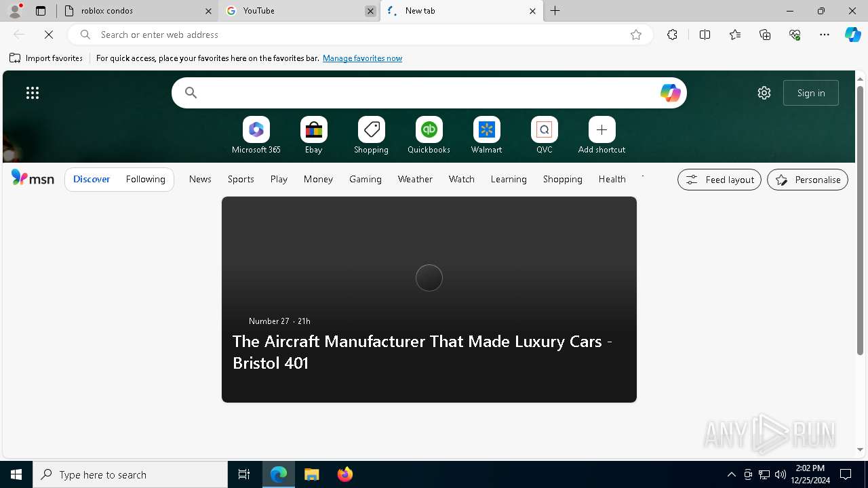Open the notification center icon

coord(846,474)
